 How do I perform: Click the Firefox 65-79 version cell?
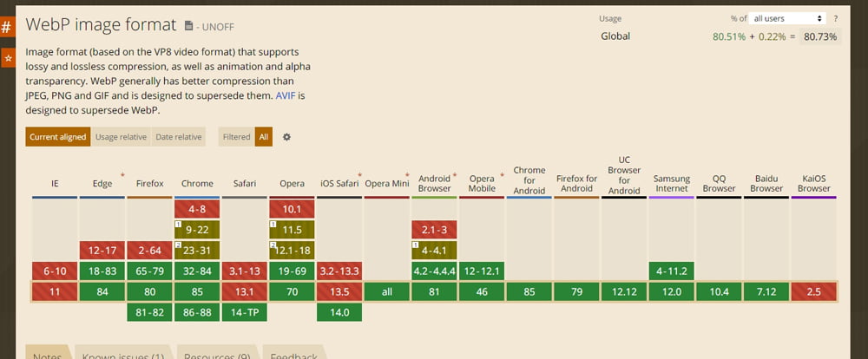[150, 271]
